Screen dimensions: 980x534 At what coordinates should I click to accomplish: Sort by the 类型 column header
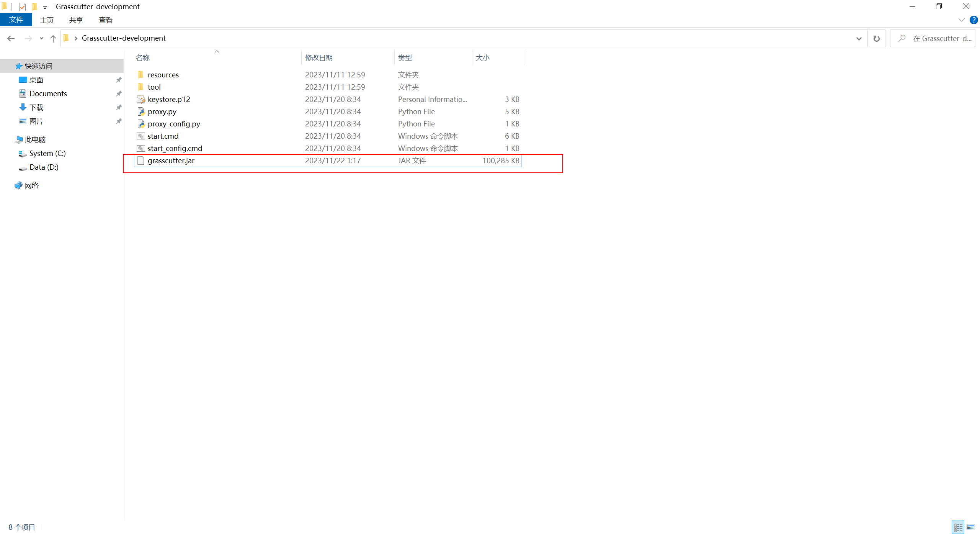433,57
